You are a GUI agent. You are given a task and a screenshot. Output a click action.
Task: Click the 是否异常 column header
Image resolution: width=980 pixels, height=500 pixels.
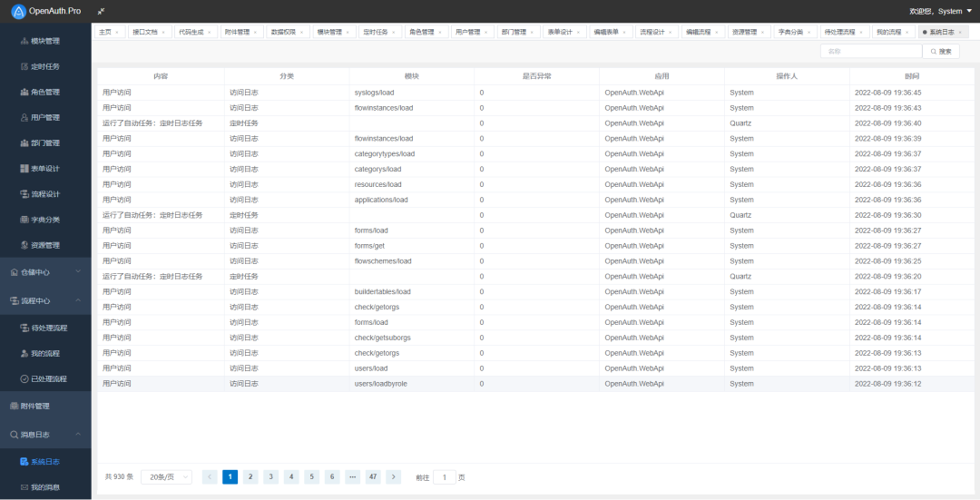click(537, 76)
